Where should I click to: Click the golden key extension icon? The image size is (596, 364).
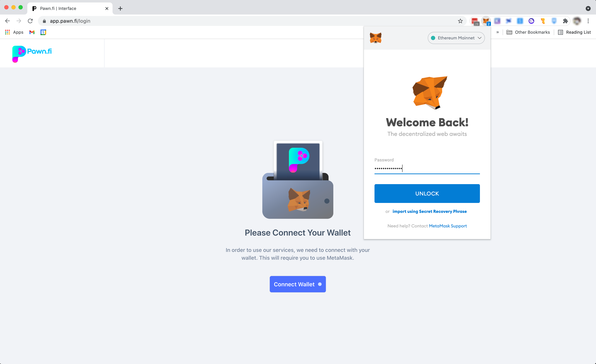[543, 21]
